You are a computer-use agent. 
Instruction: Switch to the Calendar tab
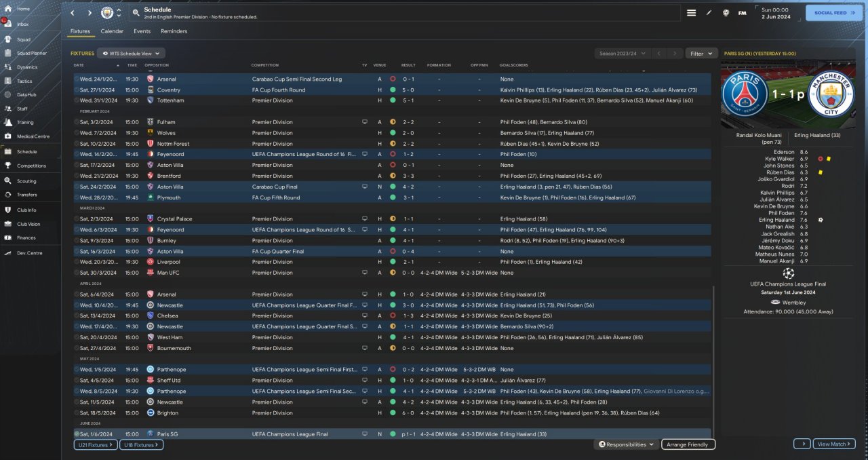click(112, 31)
